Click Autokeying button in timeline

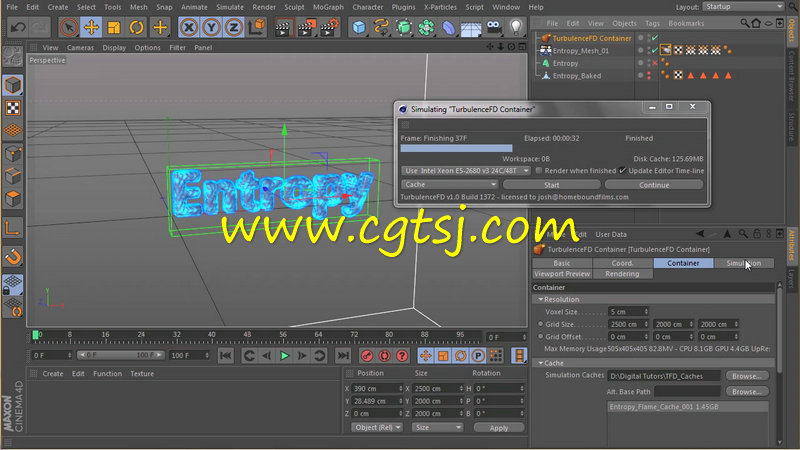(384, 356)
